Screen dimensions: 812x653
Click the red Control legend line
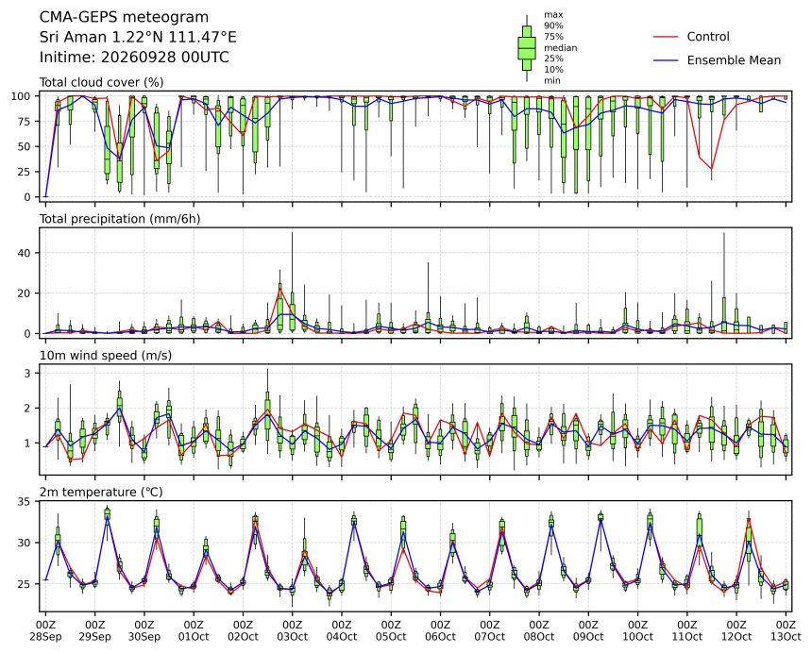[x=666, y=37]
